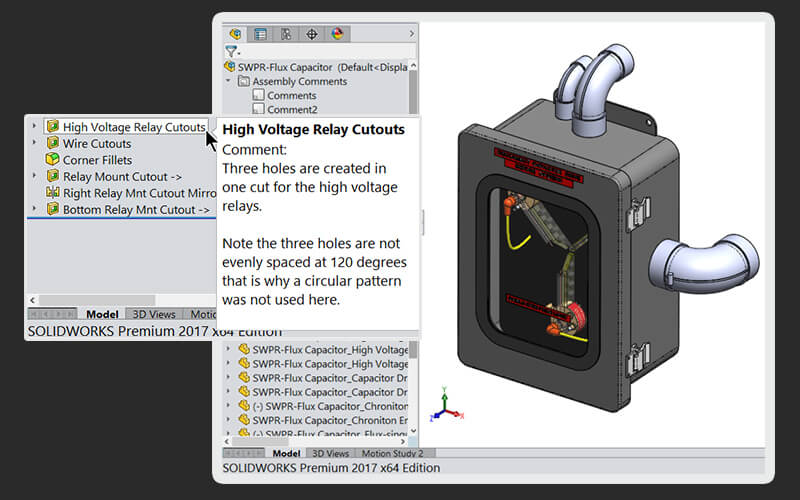Viewport: 800px width, 500px height.
Task: Select the Comment2 item in the tree
Action: (291, 109)
